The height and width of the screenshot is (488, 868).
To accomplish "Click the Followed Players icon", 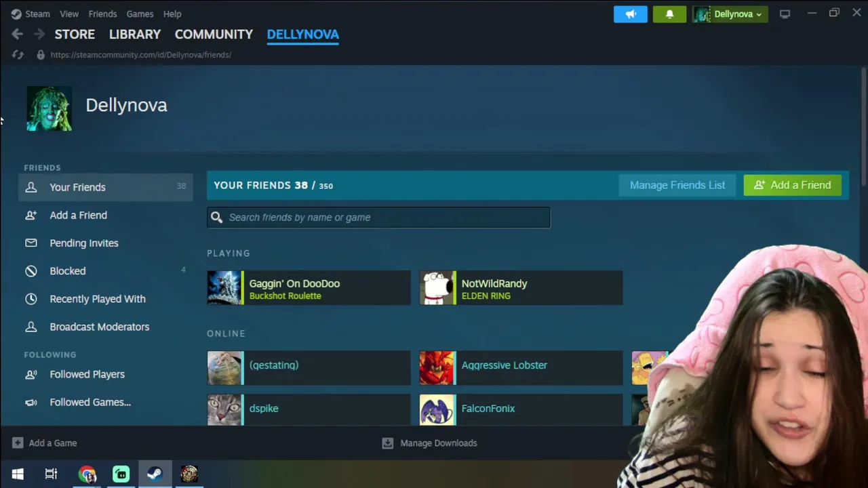I will [x=31, y=374].
